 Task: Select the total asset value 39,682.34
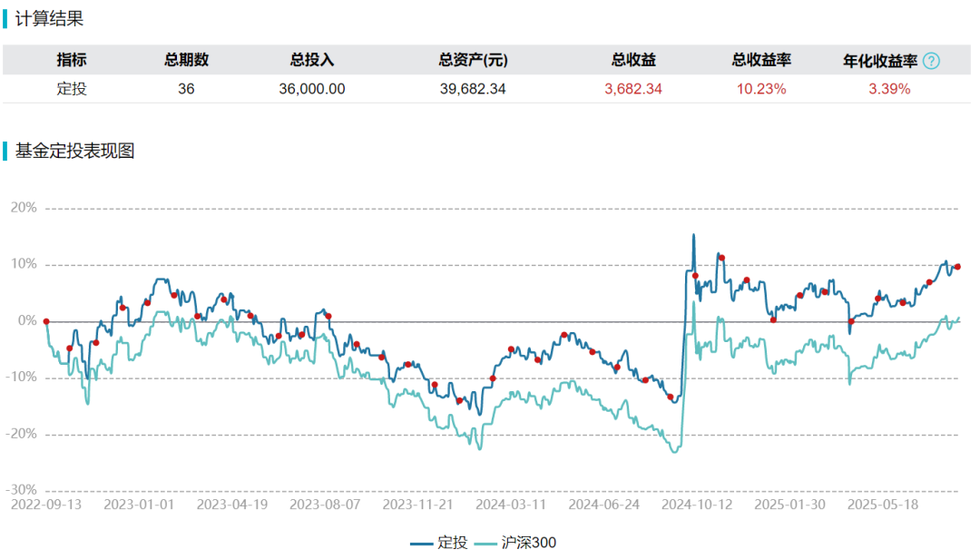tap(473, 89)
